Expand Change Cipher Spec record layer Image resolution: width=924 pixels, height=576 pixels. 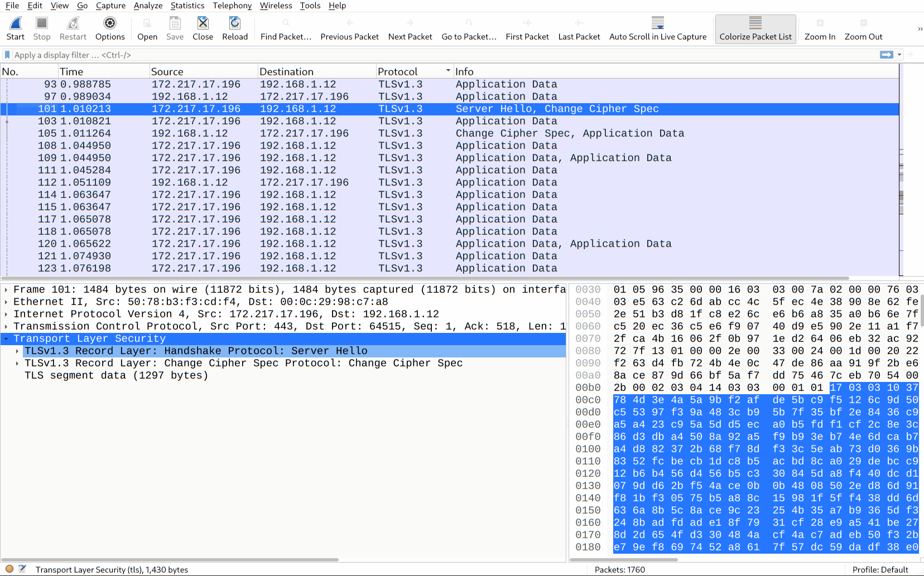(x=17, y=363)
